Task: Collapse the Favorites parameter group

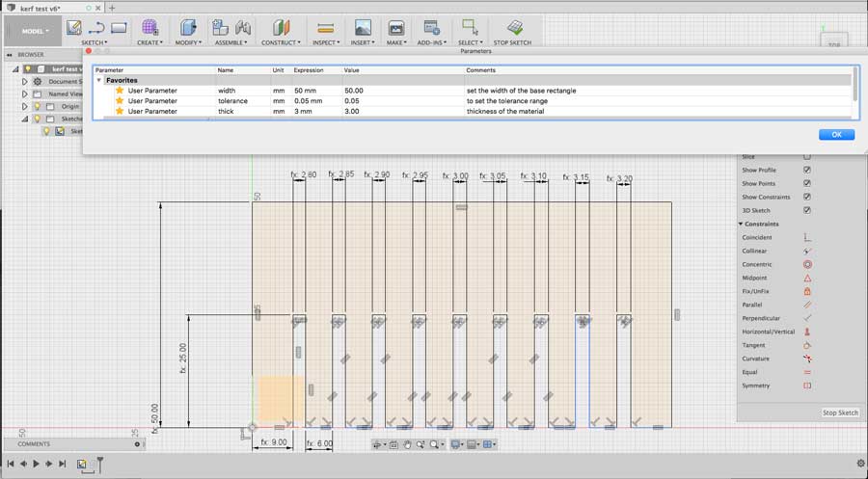Action: point(99,80)
